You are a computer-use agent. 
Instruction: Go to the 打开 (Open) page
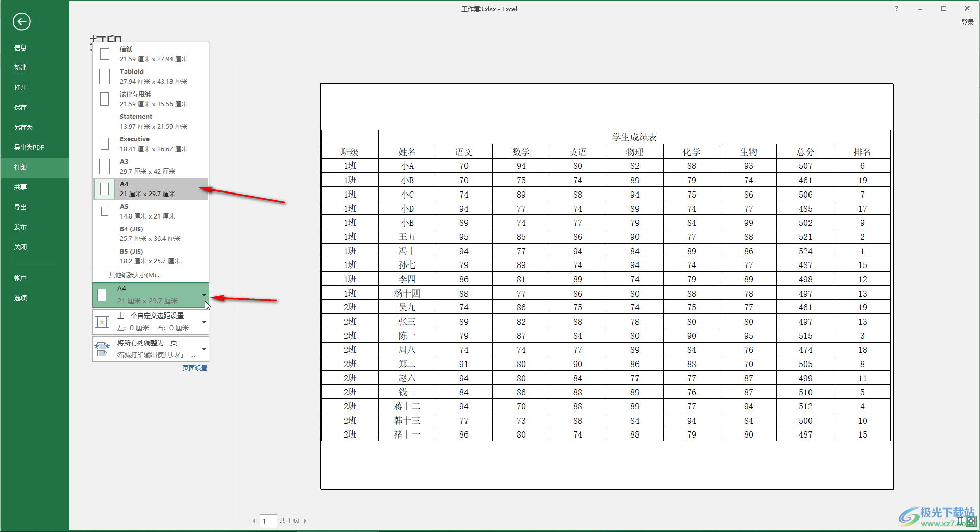(35, 87)
